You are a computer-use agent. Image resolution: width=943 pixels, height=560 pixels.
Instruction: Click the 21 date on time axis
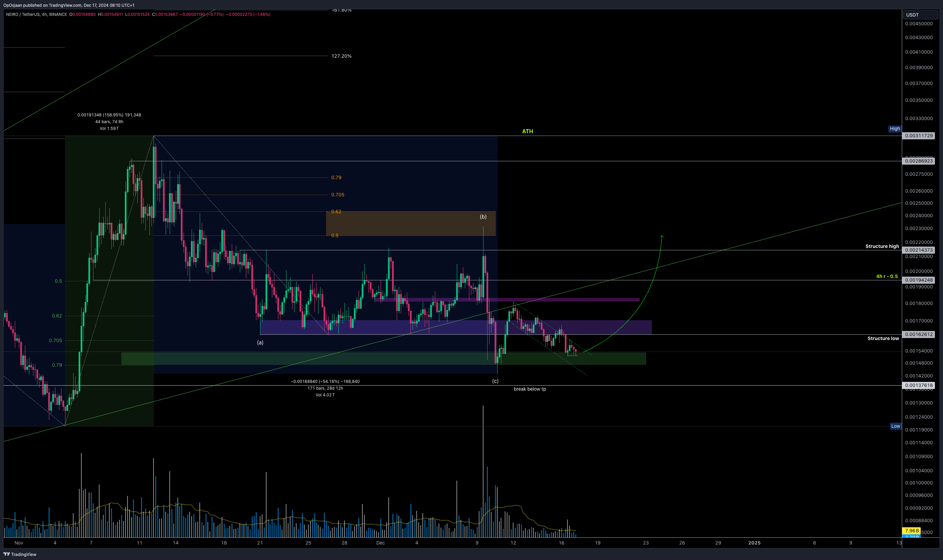click(x=260, y=543)
